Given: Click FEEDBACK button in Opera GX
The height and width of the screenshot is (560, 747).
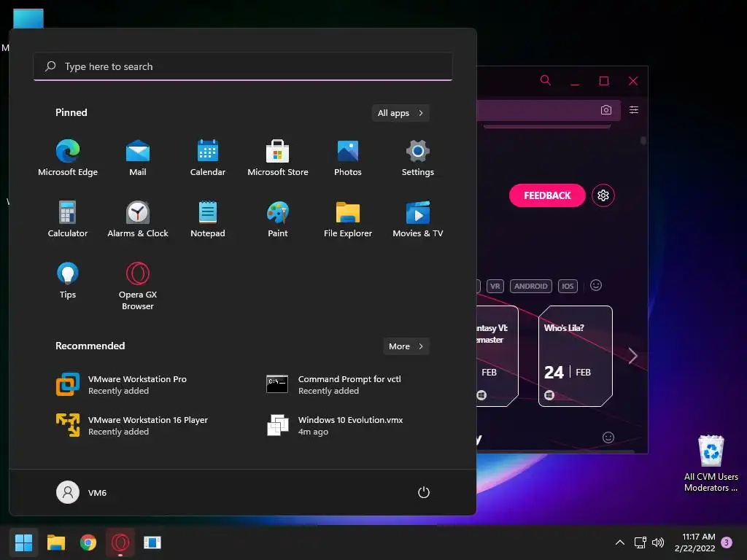Looking at the screenshot, I should (x=547, y=195).
